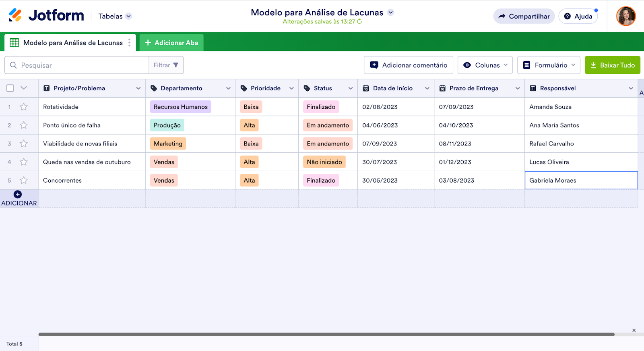Open Prioridade column menu arrow
Screen dimensions: 644x351
(x=291, y=88)
